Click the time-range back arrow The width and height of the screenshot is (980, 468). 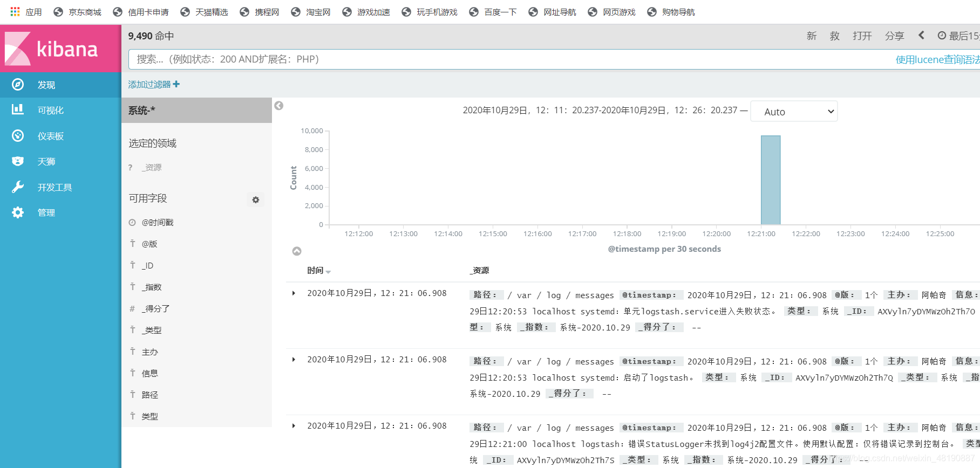click(921, 35)
